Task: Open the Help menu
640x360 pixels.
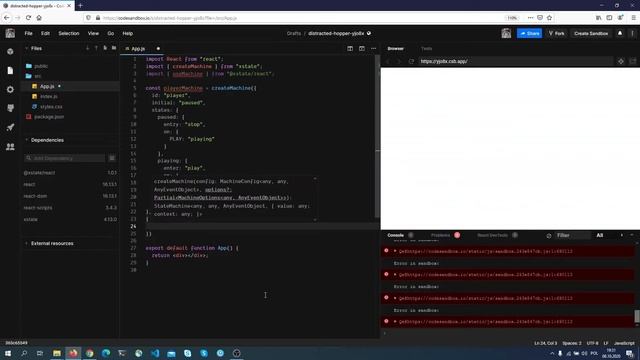Action: click(128, 33)
